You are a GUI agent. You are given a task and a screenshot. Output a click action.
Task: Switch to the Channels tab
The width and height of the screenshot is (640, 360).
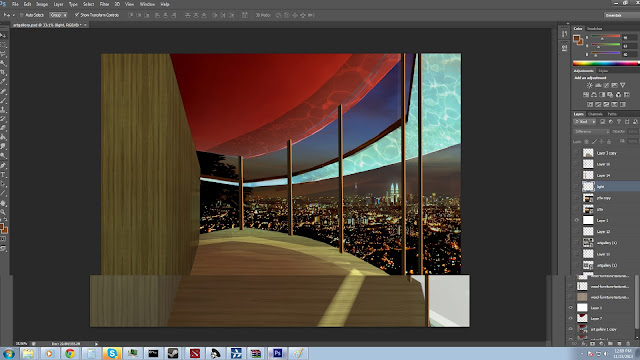[x=595, y=114]
